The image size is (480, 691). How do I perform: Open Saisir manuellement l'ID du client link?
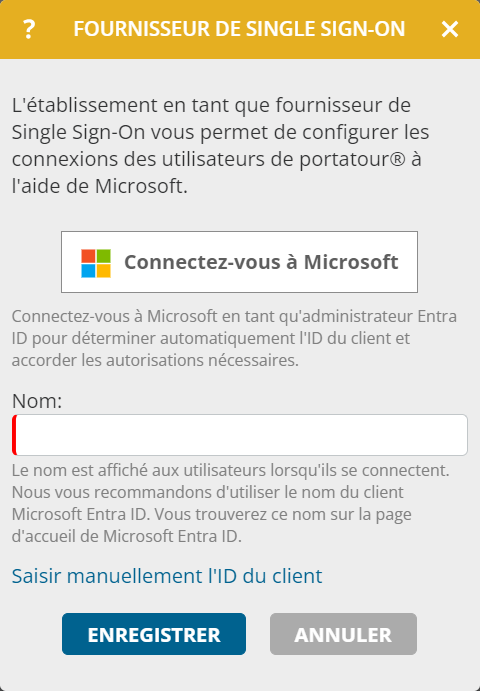pyautogui.click(x=167, y=576)
